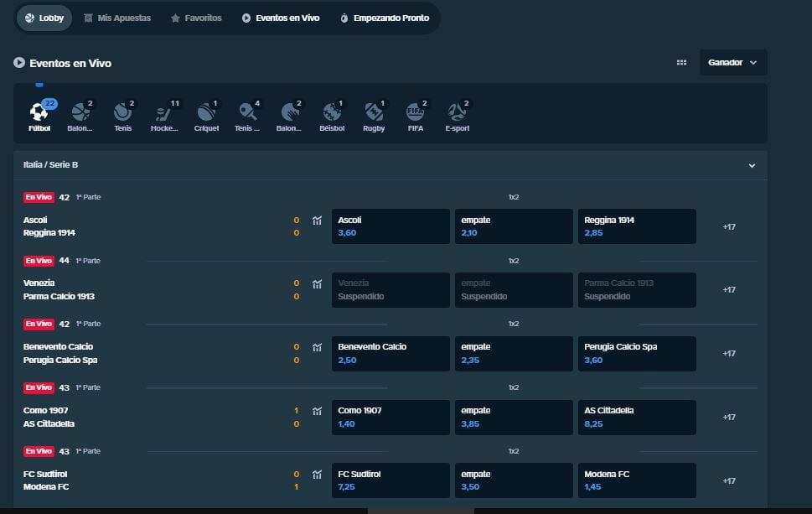Open the Ganador market dropdown
The image size is (812, 514).
point(732,63)
